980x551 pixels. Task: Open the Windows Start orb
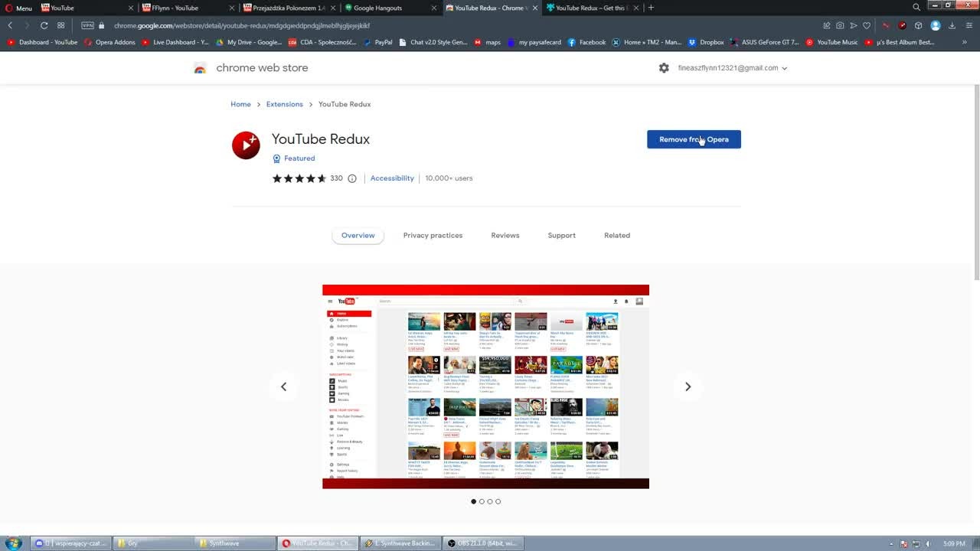pyautogui.click(x=13, y=543)
